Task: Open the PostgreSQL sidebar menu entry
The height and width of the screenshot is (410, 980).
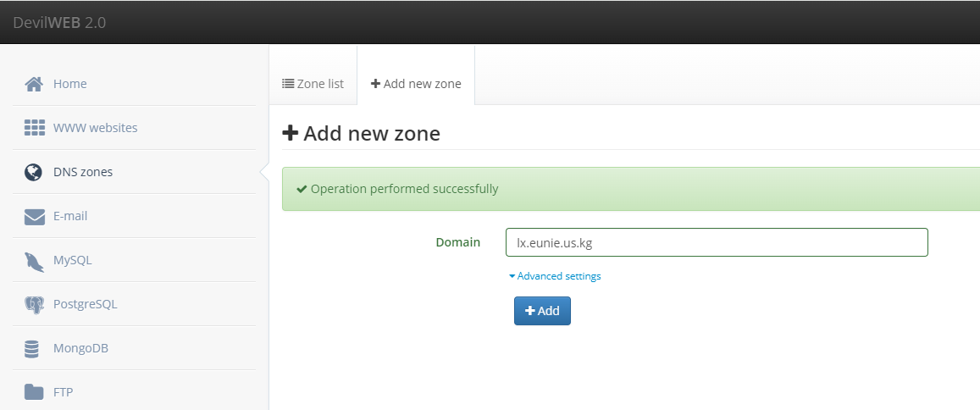Action: [135, 304]
